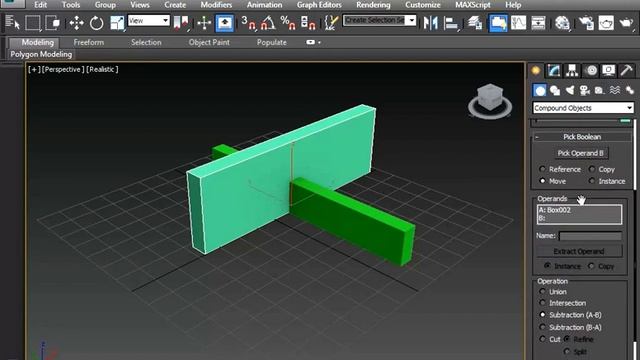Choose the Union operation
The image size is (640, 360).
point(542,291)
